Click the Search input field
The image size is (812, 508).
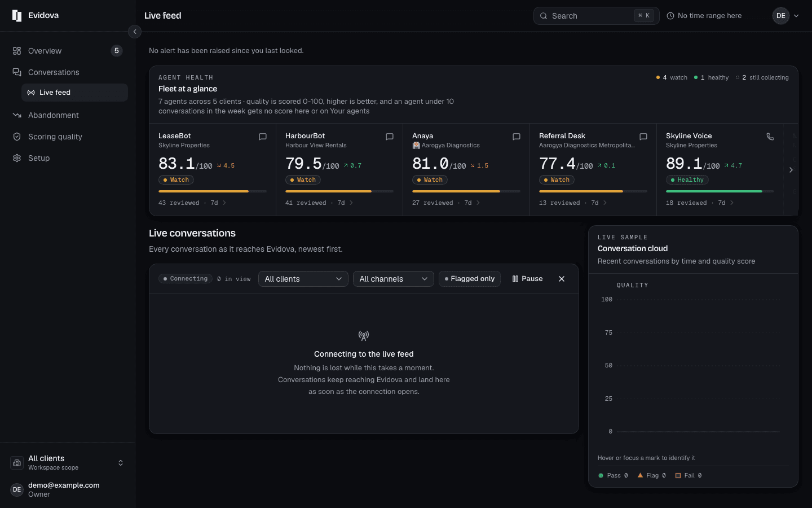pos(596,16)
